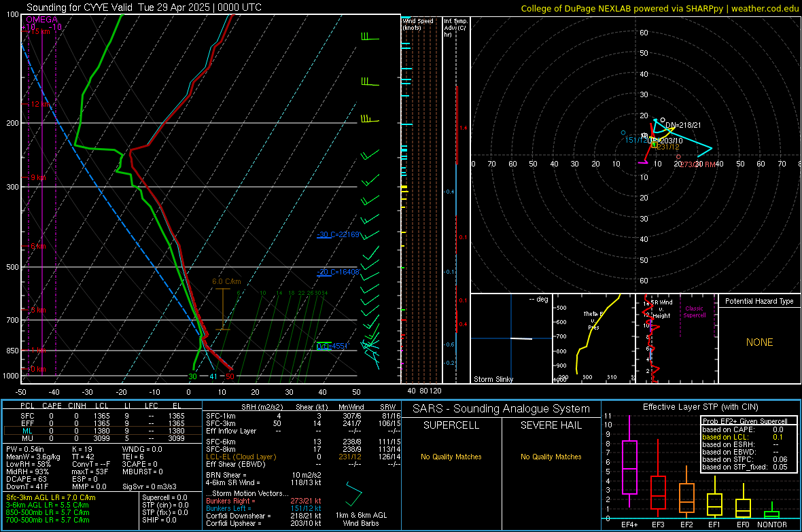Image resolution: width=802 pixels, height=532 pixels.
Task: Click the 'Corfidi Downshear =' row
Action: coord(264,516)
